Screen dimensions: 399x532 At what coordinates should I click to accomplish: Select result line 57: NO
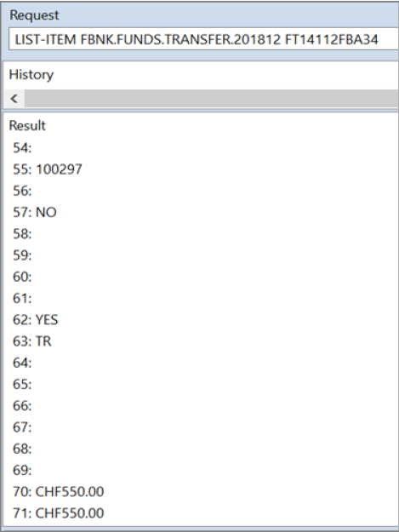(x=35, y=212)
